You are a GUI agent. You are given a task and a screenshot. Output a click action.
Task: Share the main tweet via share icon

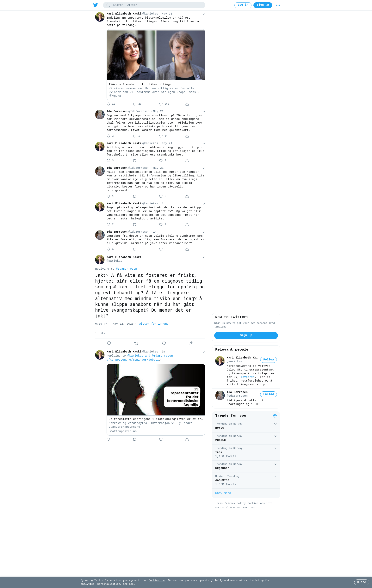191,343
